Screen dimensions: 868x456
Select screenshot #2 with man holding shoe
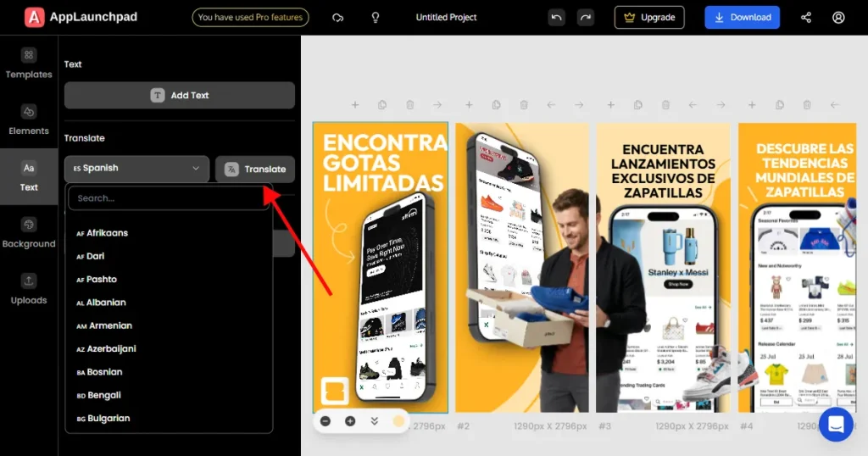(x=522, y=267)
